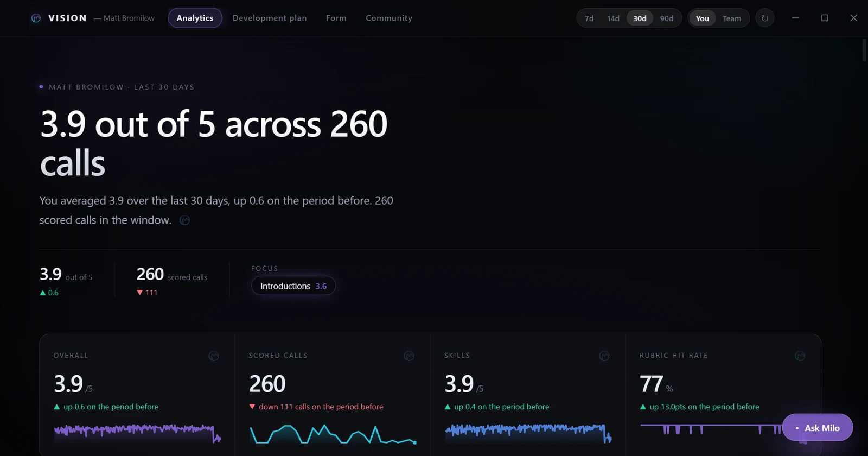Screen dimensions: 868x456
Task: Open Milo insight icon on Rubric Hit Rate card
Action: (x=800, y=356)
